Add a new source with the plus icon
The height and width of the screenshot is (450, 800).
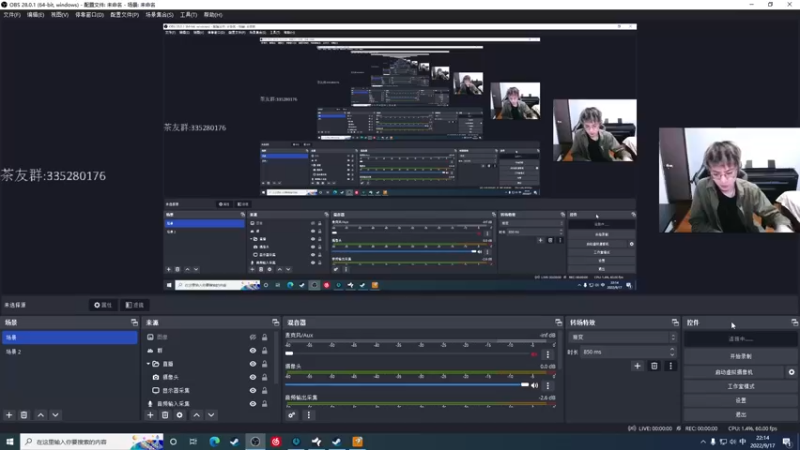point(150,415)
